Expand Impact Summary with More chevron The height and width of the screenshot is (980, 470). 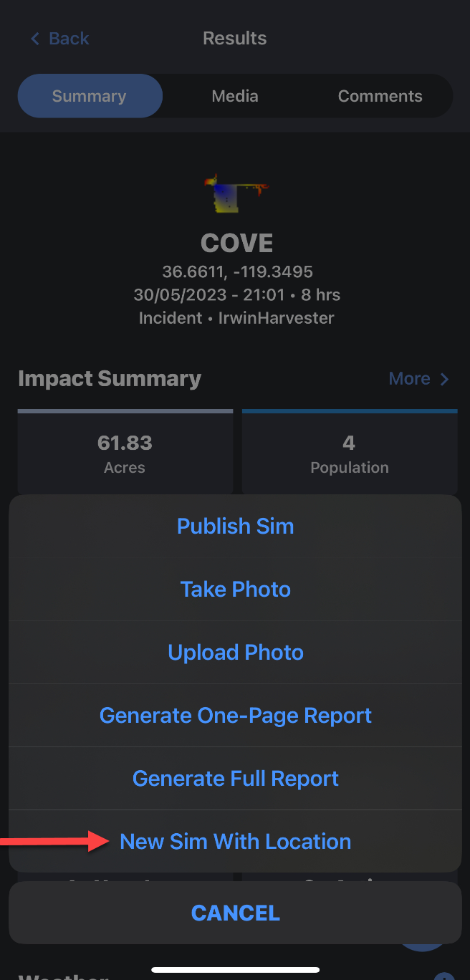pos(444,379)
